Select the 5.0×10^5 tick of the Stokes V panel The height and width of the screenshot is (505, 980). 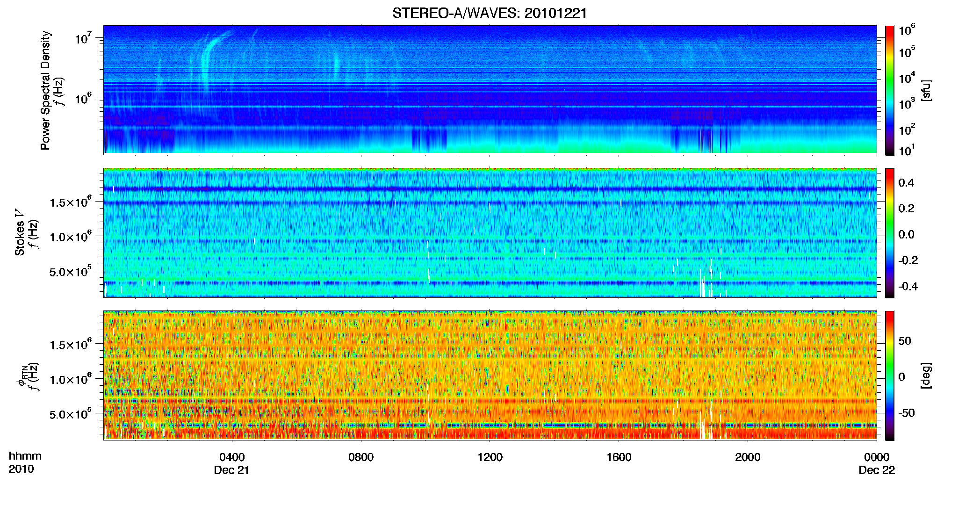pos(70,271)
